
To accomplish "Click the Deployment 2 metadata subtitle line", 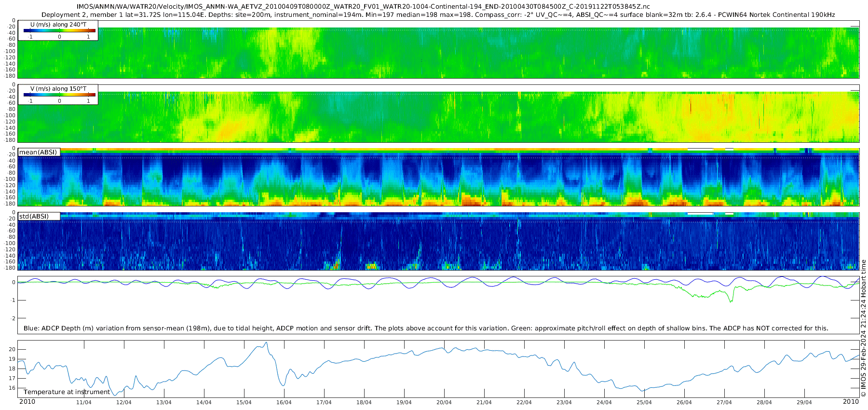I will (438, 15).
